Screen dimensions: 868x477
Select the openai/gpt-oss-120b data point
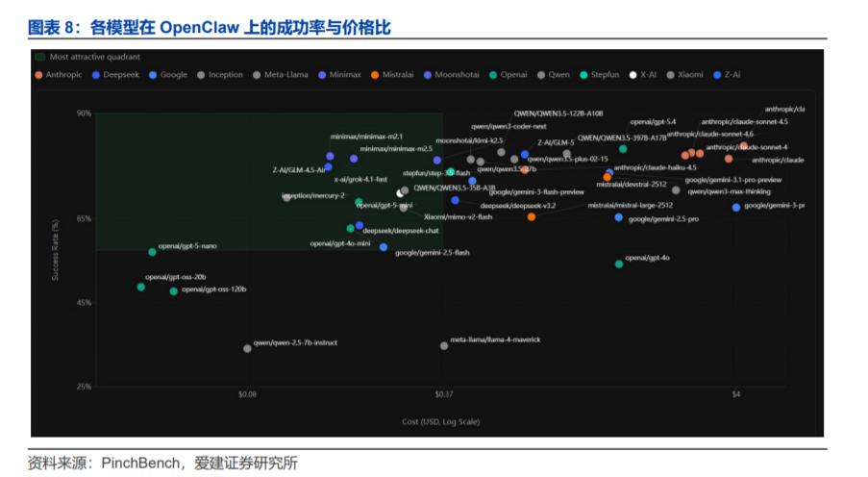tap(173, 290)
